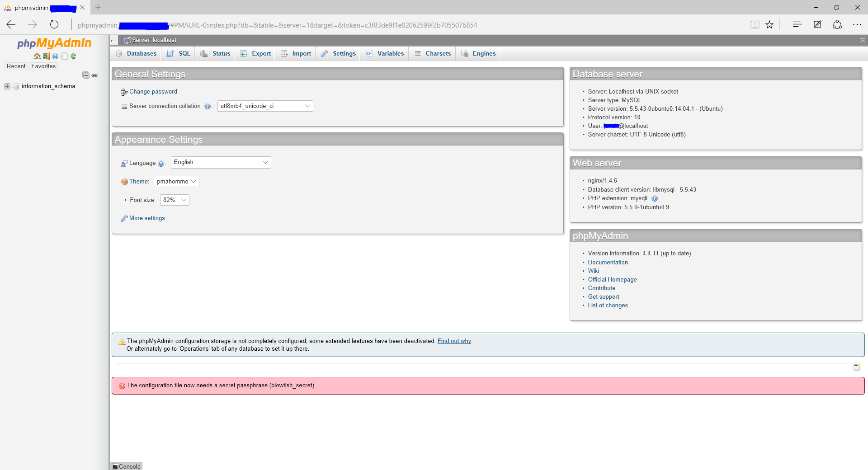Click the Log out door icon

click(x=46, y=56)
